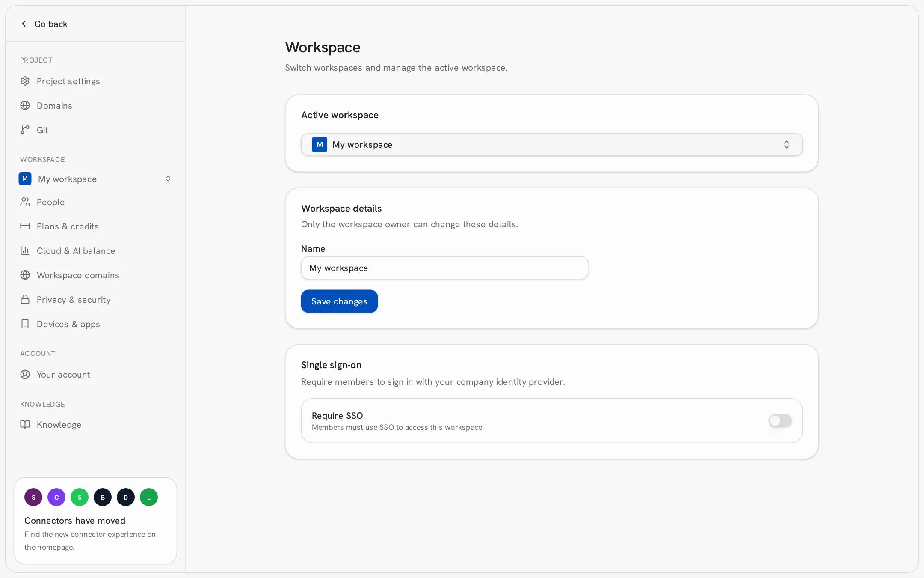Click the Plans & credits card icon
Screen dimensions: 924x578
pos(25,226)
